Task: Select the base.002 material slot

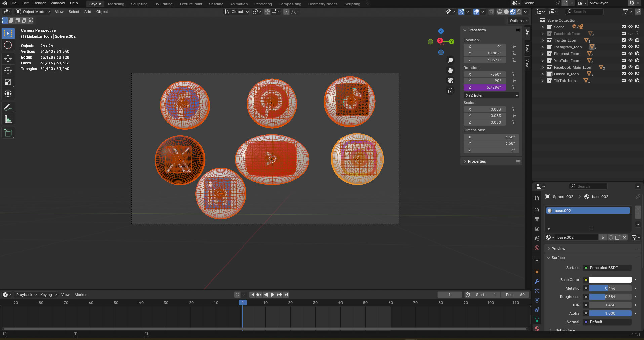Action: coord(588,211)
